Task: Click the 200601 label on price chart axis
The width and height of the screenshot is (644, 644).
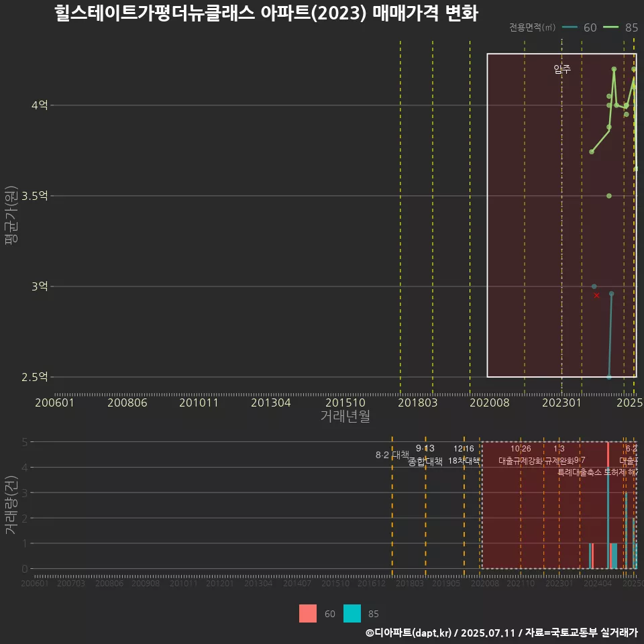Action: point(54,402)
